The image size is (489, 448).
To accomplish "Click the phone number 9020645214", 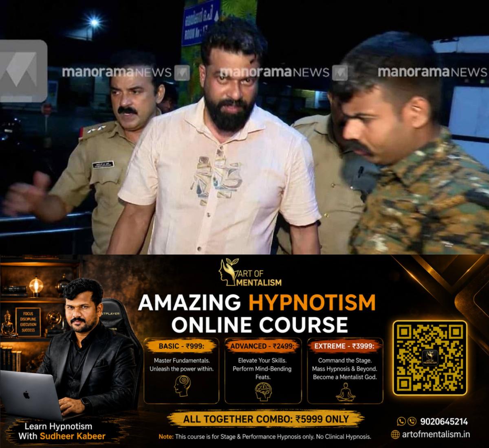I will click(x=443, y=422).
